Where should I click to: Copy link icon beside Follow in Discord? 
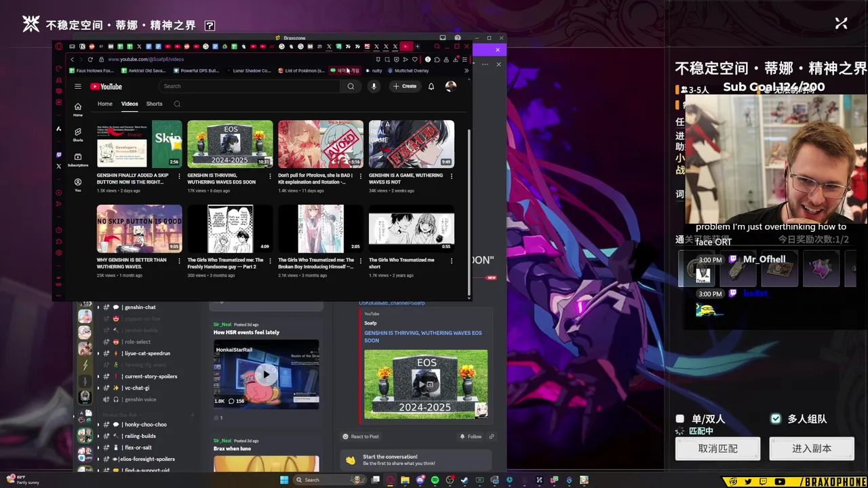[492, 436]
